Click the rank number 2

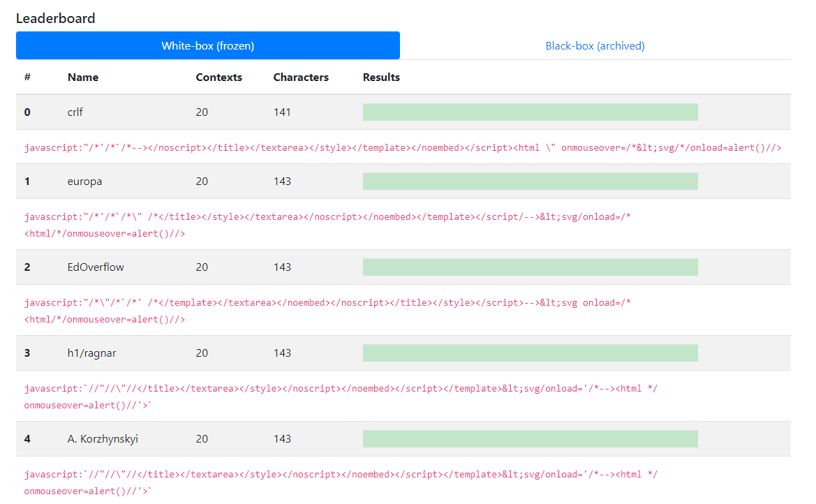coord(28,267)
